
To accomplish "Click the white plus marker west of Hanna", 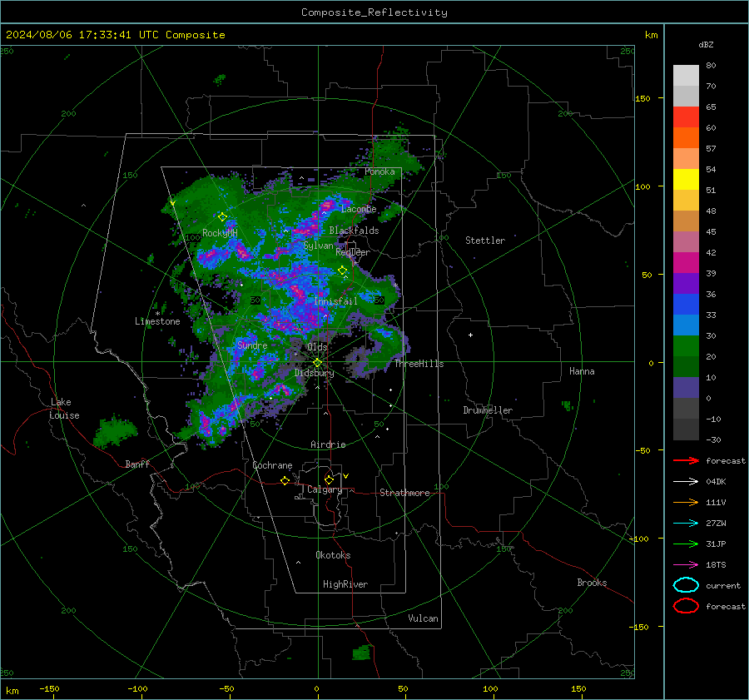I will click(x=470, y=335).
